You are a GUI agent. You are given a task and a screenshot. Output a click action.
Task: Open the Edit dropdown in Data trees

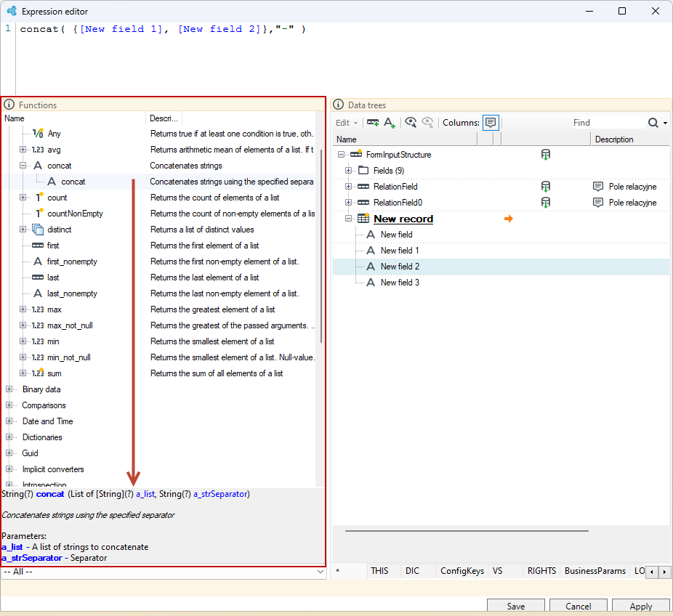tap(347, 123)
